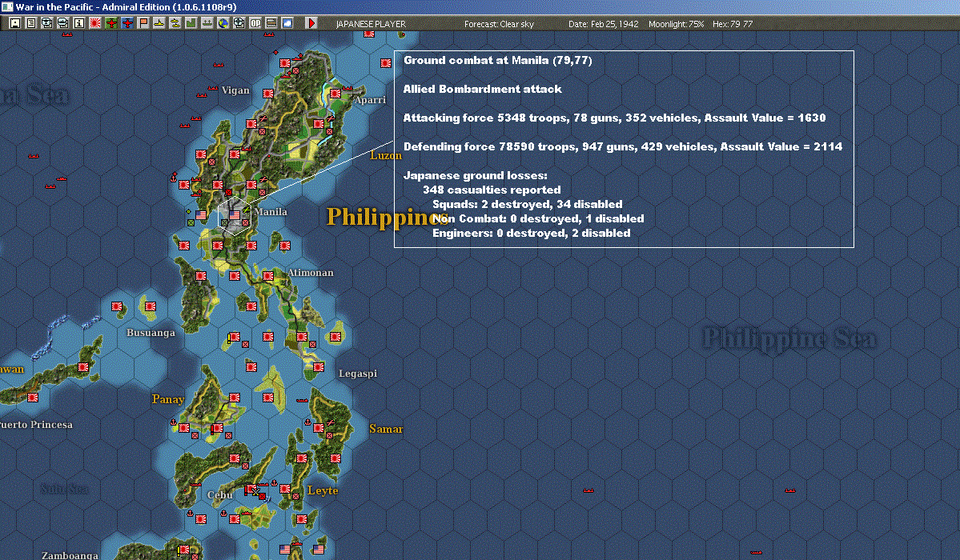Screen dimensions: 960x560
Task: Select US flag base just west of Manila
Action: click(x=201, y=215)
